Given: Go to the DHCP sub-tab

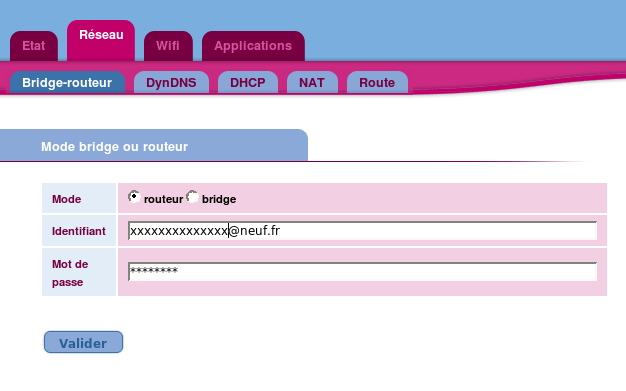Looking at the screenshot, I should coord(248,82).
